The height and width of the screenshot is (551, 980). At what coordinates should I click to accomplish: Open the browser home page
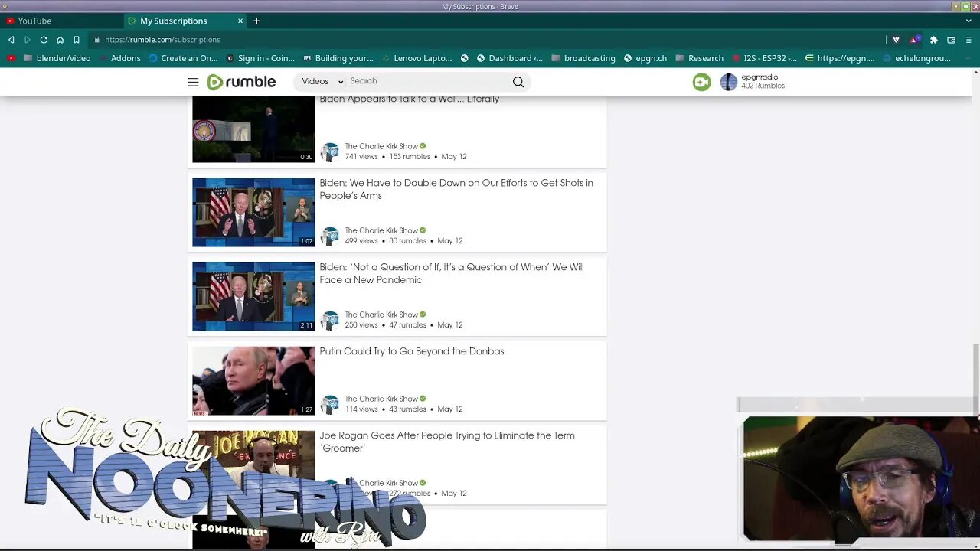[60, 40]
